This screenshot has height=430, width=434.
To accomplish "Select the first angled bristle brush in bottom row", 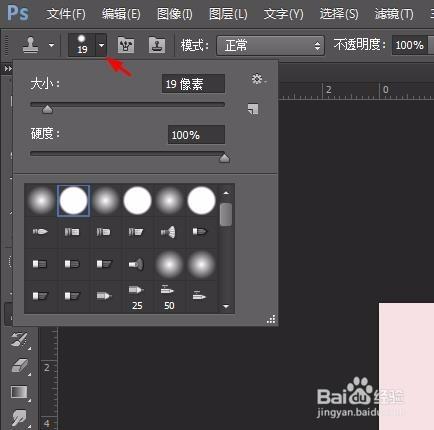I will tap(40, 296).
